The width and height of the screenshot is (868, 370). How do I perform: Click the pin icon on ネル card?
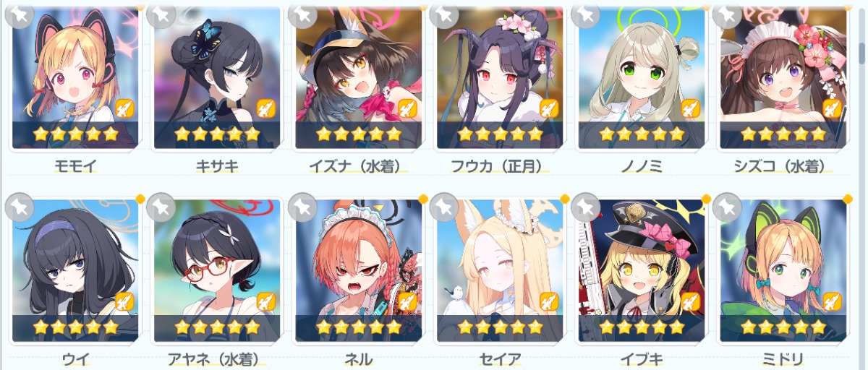point(304,207)
